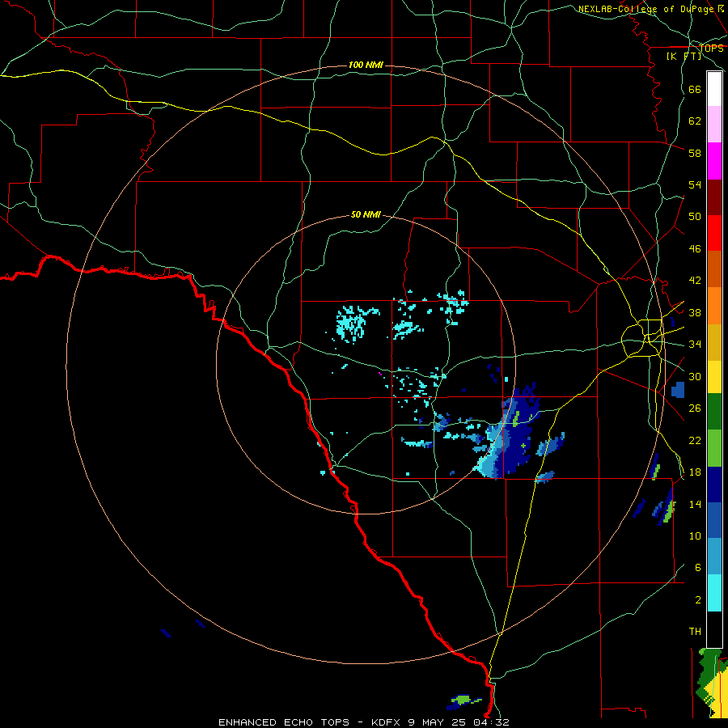The image size is (728, 728).
Task: Click the "04:32" timestamp
Action: [x=491, y=722]
